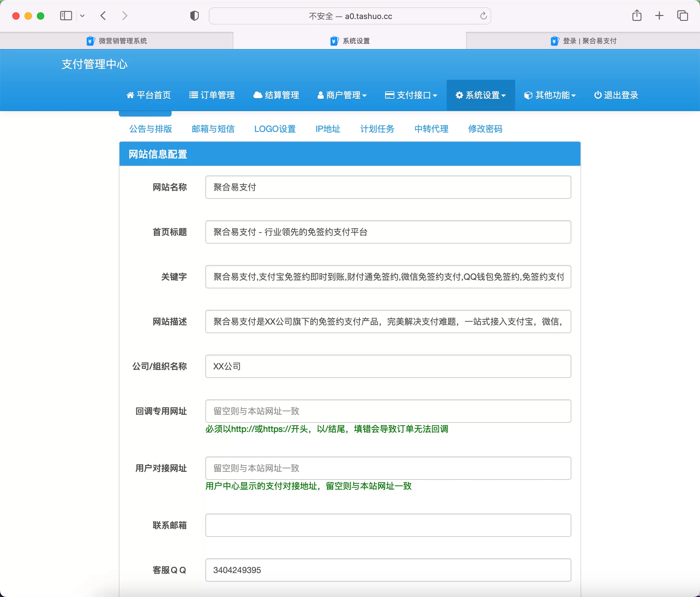Image resolution: width=700 pixels, height=597 pixels.
Task: Reload the page with refresh icon
Action: point(484,16)
